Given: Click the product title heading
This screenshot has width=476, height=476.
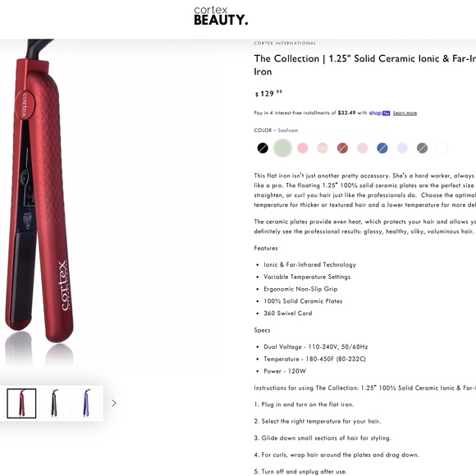Looking at the screenshot, I should [x=365, y=65].
